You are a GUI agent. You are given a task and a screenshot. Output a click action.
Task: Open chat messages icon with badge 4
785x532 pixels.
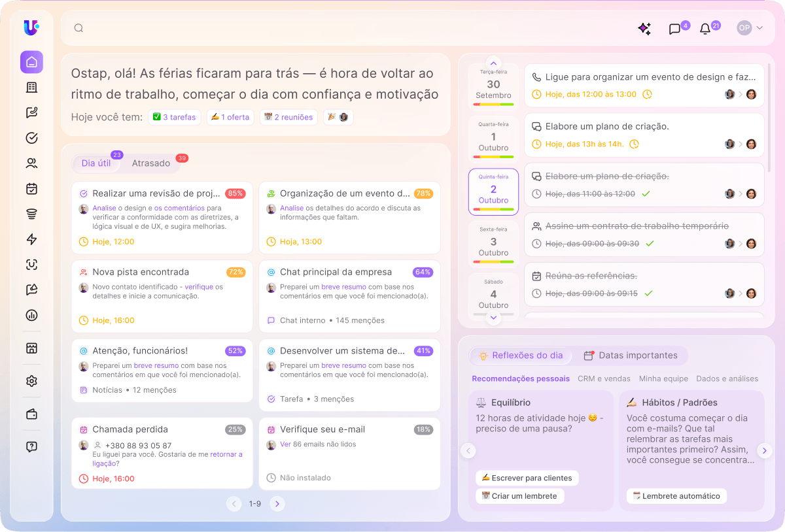click(x=674, y=29)
